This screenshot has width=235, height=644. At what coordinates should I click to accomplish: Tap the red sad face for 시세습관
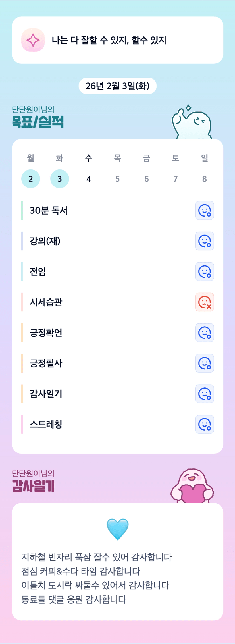pos(204,302)
